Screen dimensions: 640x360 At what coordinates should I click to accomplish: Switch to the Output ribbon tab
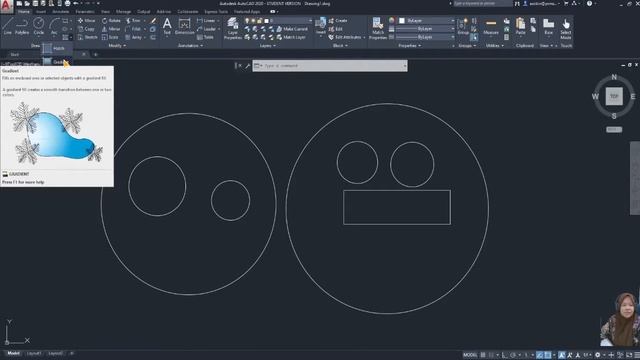pyautogui.click(x=144, y=12)
